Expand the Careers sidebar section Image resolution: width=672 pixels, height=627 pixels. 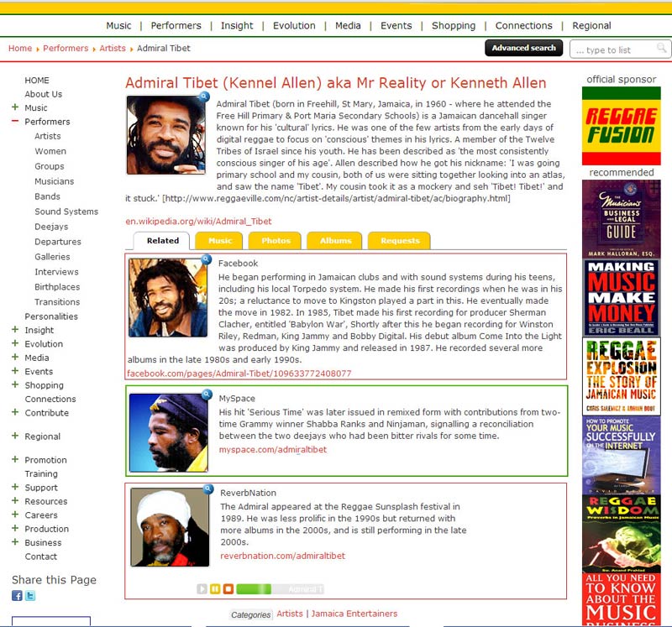pos(15,514)
